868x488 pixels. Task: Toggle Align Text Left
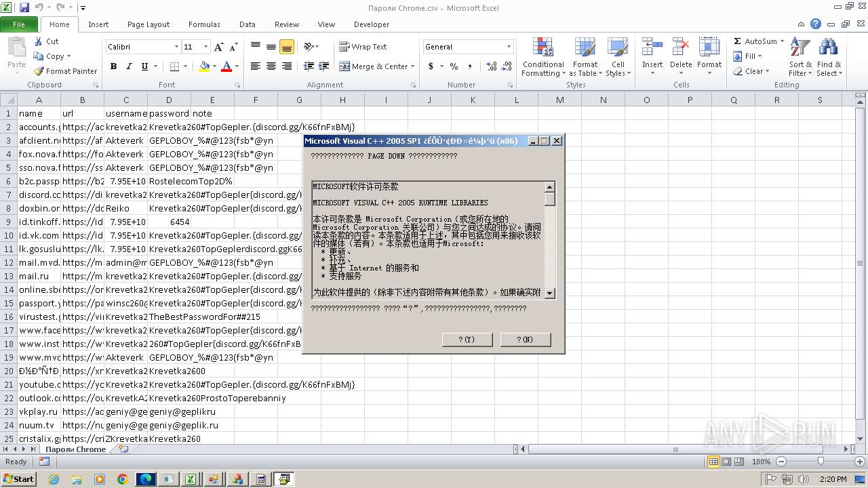[x=256, y=66]
